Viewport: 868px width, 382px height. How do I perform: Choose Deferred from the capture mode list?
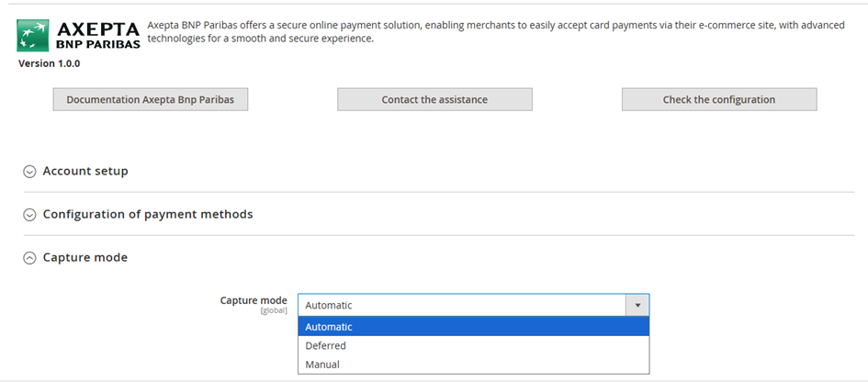(326, 346)
